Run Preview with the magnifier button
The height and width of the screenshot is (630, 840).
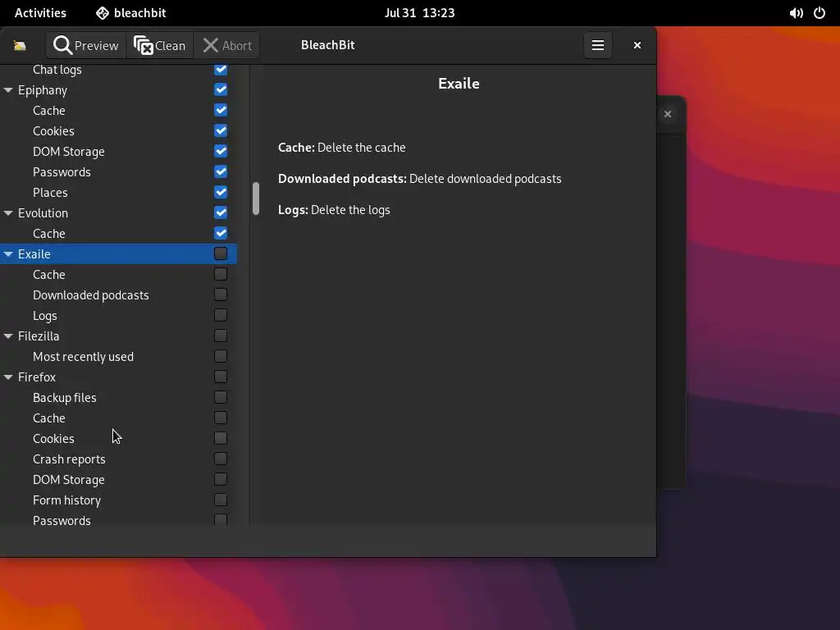(x=85, y=46)
